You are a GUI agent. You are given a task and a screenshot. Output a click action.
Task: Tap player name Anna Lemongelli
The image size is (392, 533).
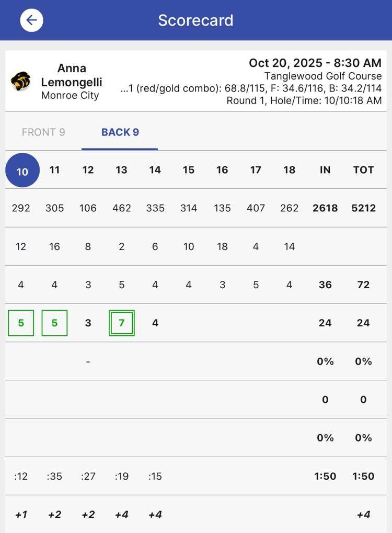(x=72, y=75)
